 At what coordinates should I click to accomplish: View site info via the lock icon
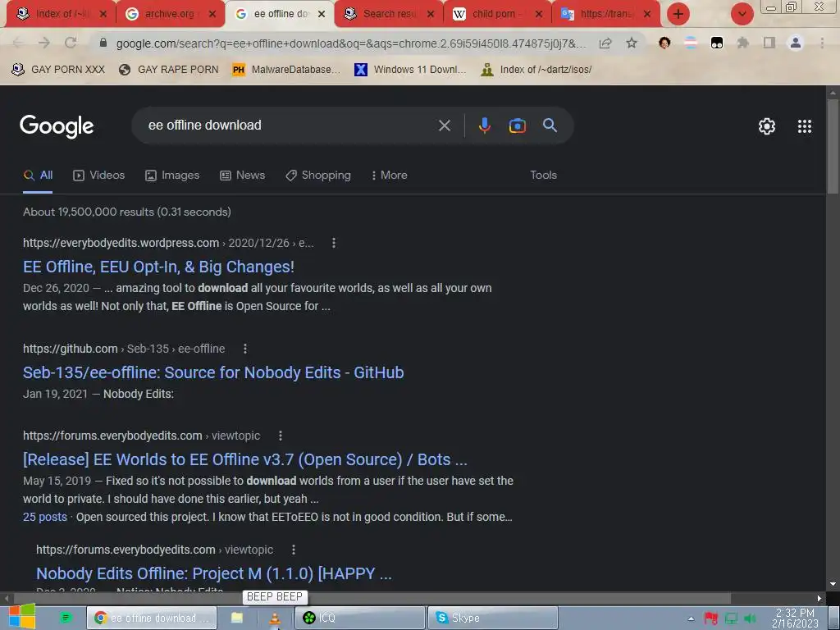pyautogui.click(x=103, y=43)
